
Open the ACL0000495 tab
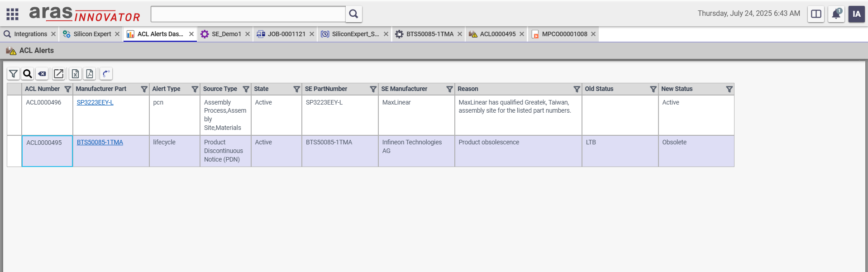[497, 34]
